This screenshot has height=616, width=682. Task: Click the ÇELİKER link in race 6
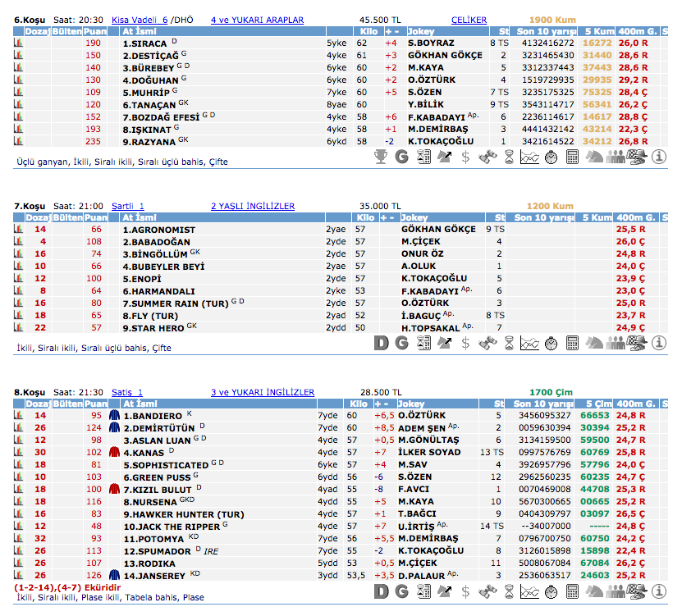[469, 20]
